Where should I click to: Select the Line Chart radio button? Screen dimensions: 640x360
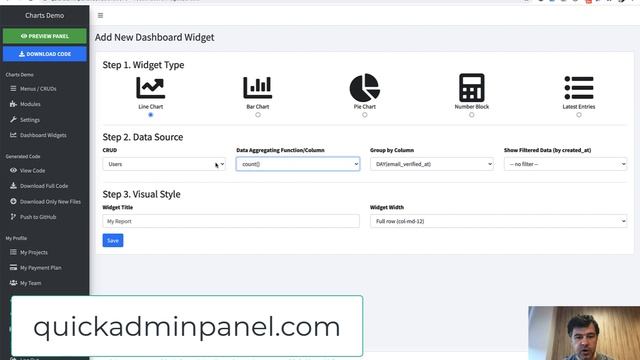point(151,115)
